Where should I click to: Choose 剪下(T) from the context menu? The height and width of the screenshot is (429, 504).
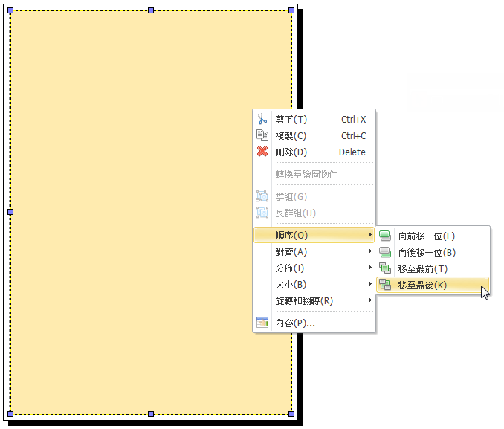[x=314, y=119]
